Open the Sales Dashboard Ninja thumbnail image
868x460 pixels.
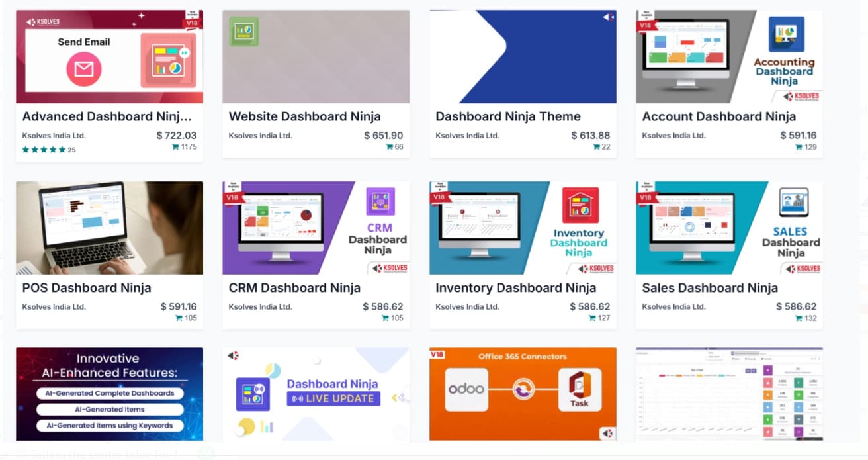(x=729, y=228)
